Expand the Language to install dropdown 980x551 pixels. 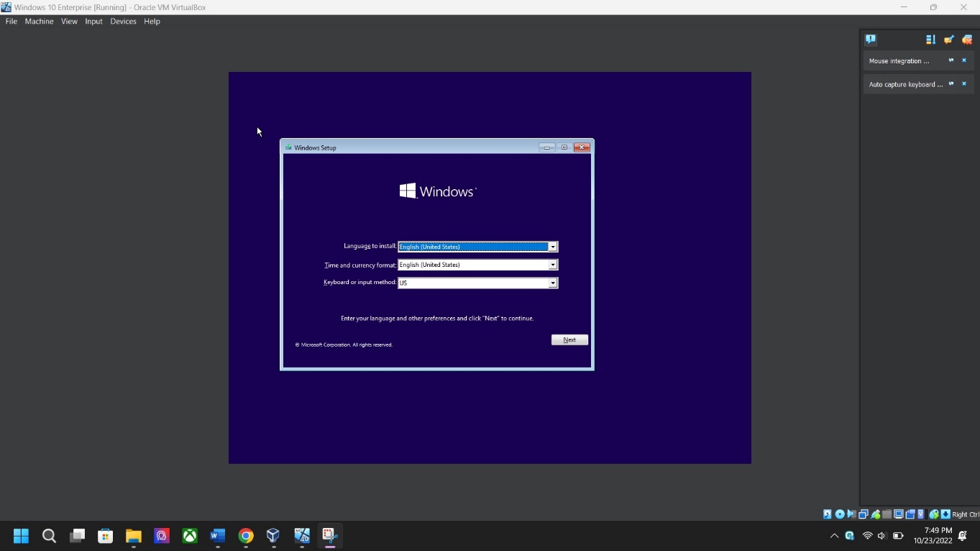(552, 247)
